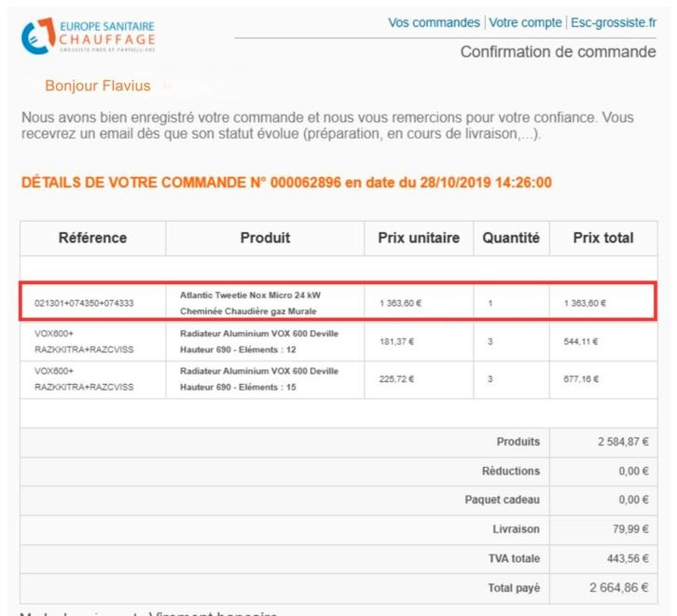Open the Votre compte link
Viewport: 677px width, 616px height.
(x=525, y=22)
